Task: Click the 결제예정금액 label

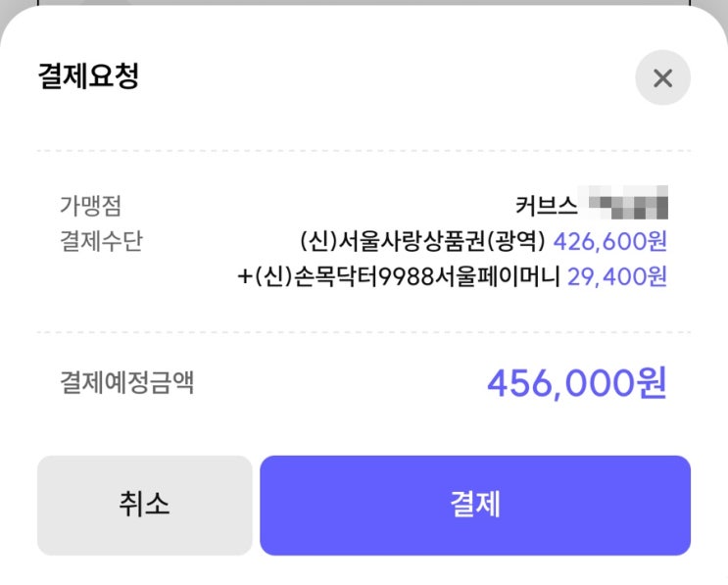Action: [x=126, y=382]
